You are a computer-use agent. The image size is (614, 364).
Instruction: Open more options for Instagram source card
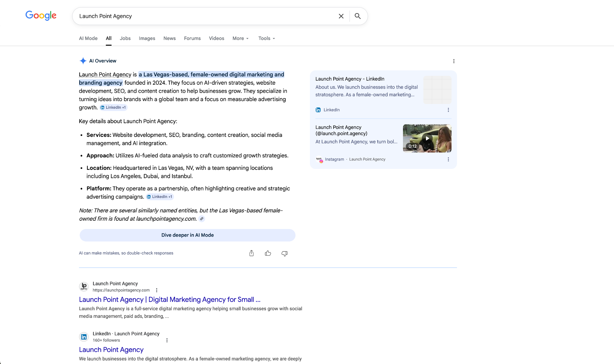coord(448,159)
